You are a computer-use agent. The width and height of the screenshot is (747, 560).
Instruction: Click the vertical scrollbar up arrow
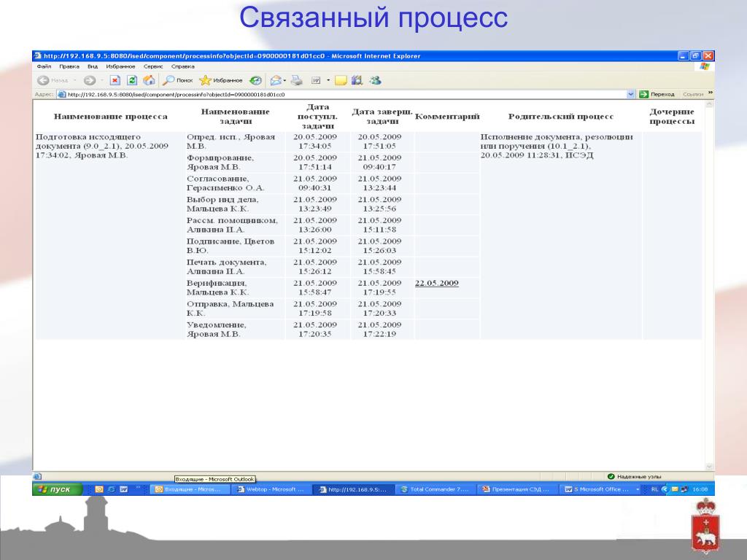(709, 104)
